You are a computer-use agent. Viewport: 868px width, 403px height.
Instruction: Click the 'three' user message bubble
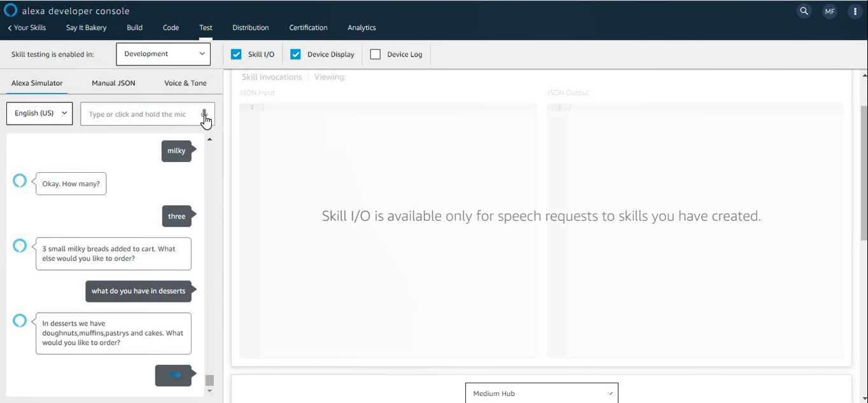click(x=176, y=216)
